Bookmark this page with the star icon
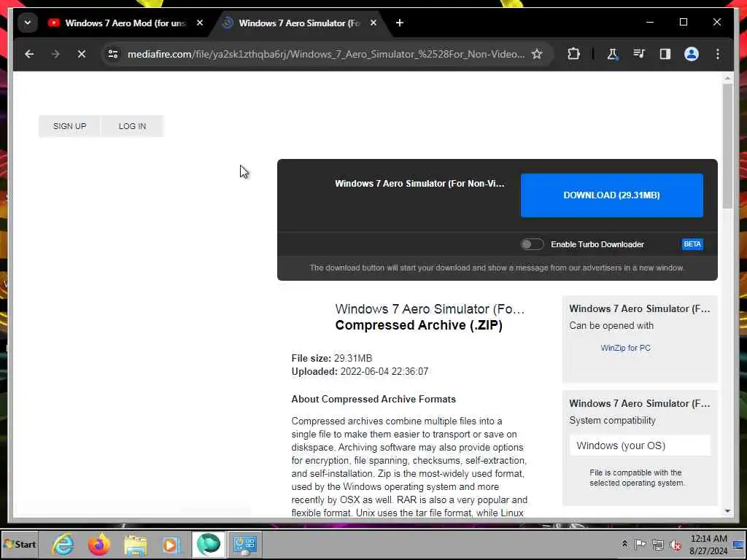This screenshot has height=560, width=747. tap(537, 54)
